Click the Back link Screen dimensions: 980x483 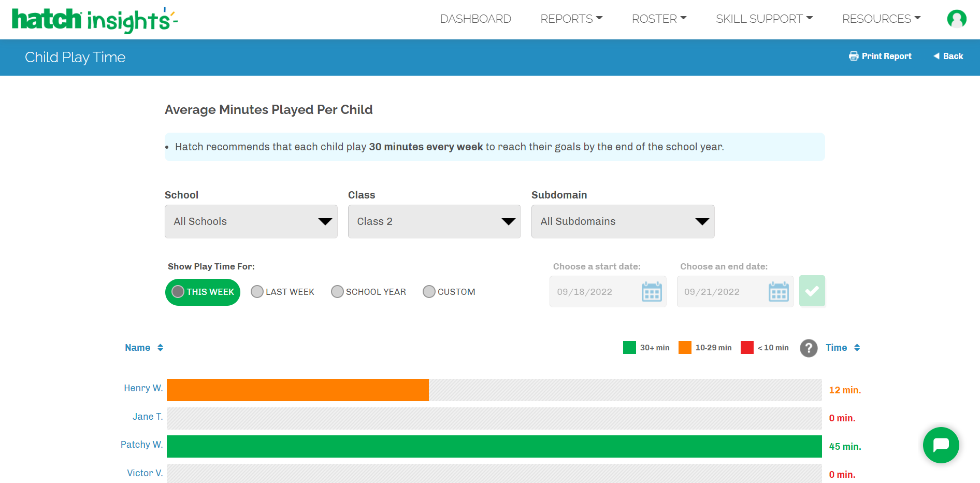(948, 56)
